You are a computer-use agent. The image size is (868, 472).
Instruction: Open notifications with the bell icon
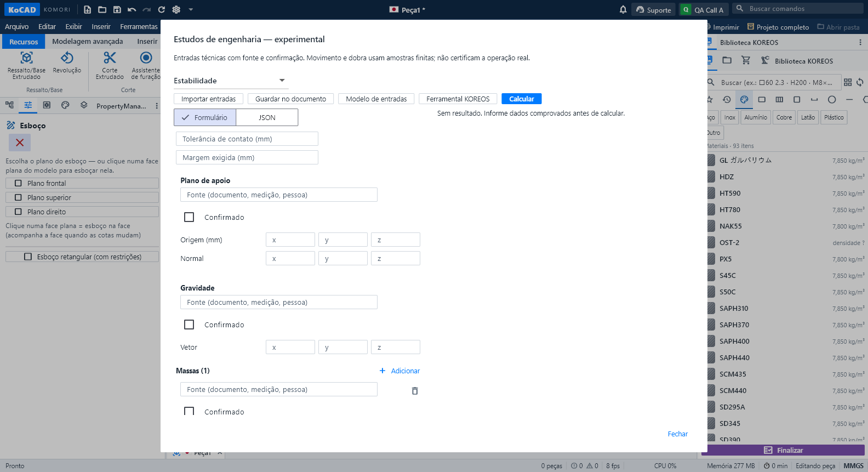point(623,9)
